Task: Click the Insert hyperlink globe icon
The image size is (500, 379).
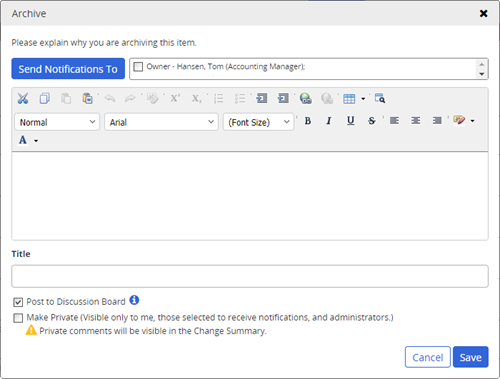Action: [x=305, y=99]
